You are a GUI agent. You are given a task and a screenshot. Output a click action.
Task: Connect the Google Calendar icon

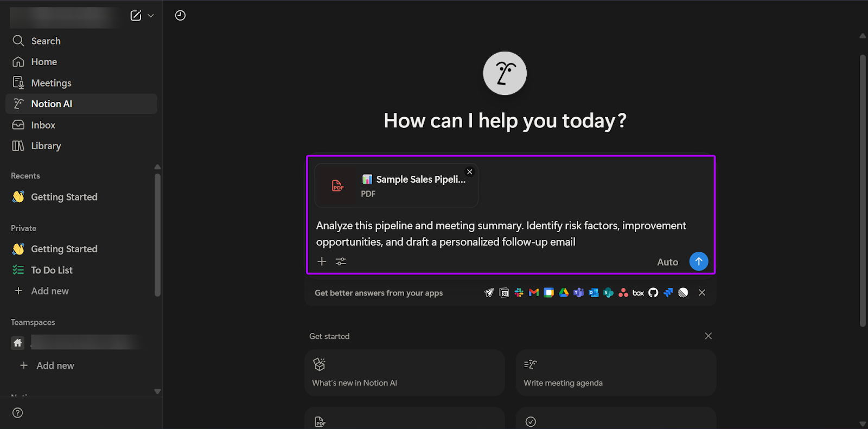click(549, 293)
